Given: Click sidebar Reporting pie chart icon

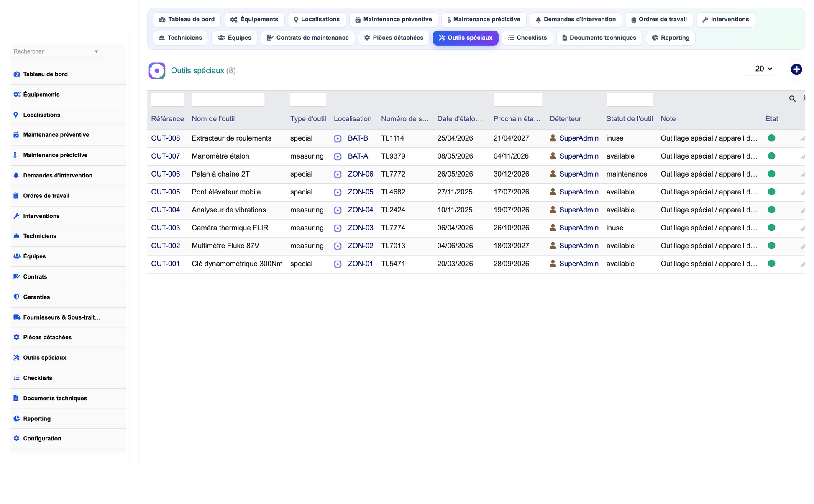Looking at the screenshot, I should pos(16,419).
